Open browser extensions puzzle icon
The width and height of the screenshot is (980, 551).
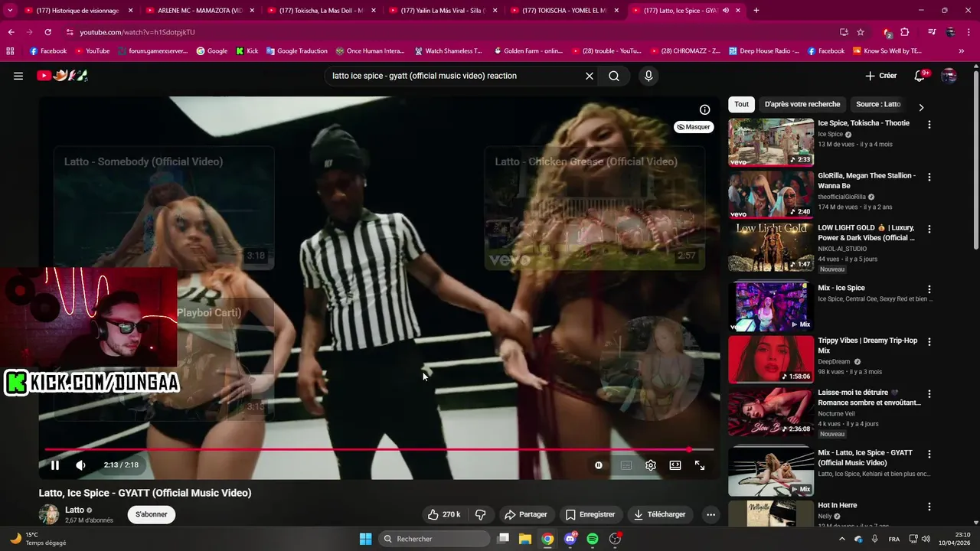(x=905, y=32)
